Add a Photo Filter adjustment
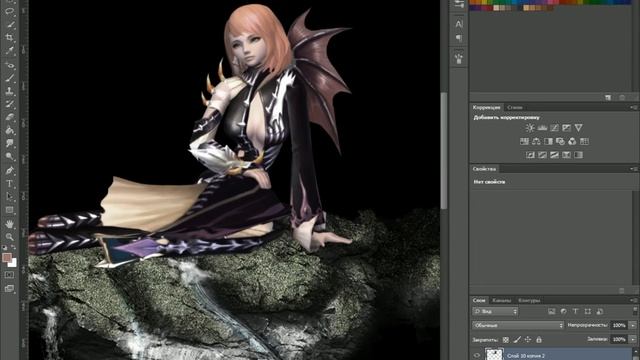640x360 pixels. point(560,141)
